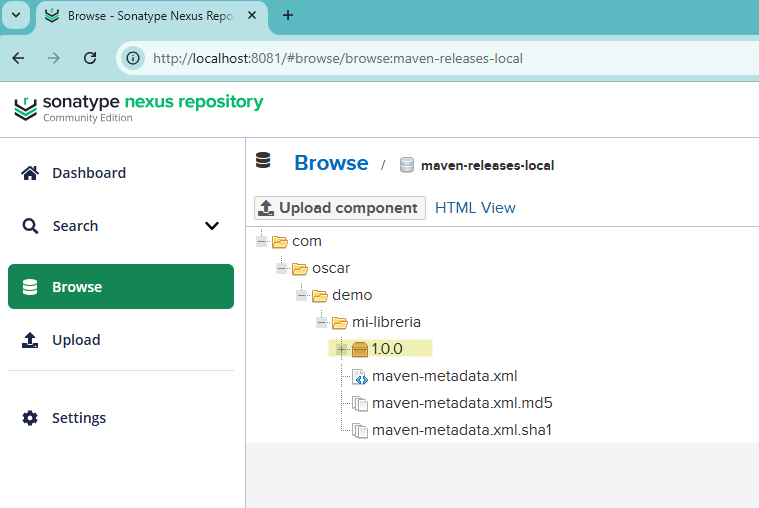Collapse the com tree node

[x=262, y=241]
